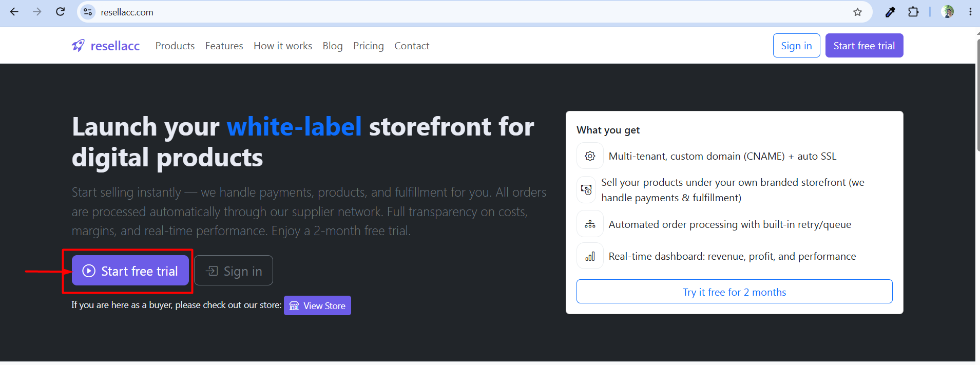Click the white-label heading text
Screen dimensions: 980x365
294,126
